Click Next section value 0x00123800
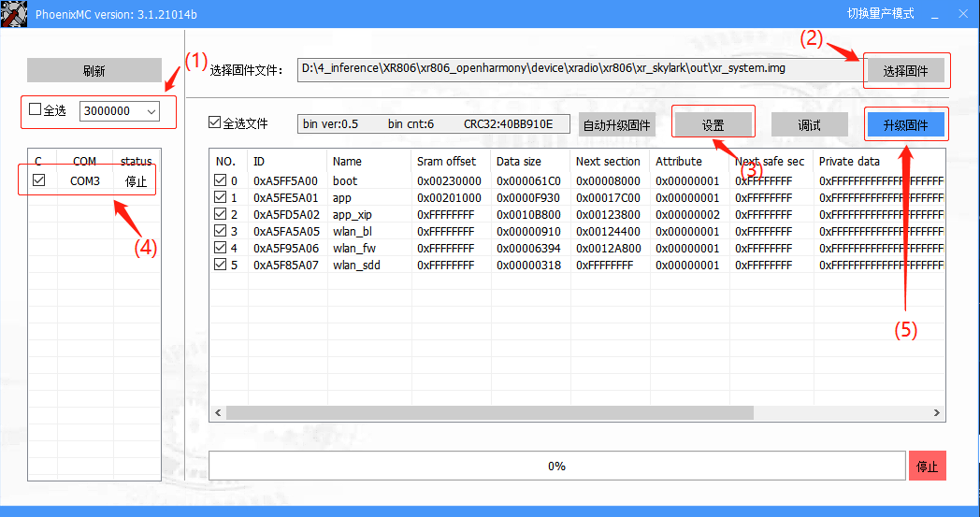This screenshot has height=517, width=980. coord(608,215)
